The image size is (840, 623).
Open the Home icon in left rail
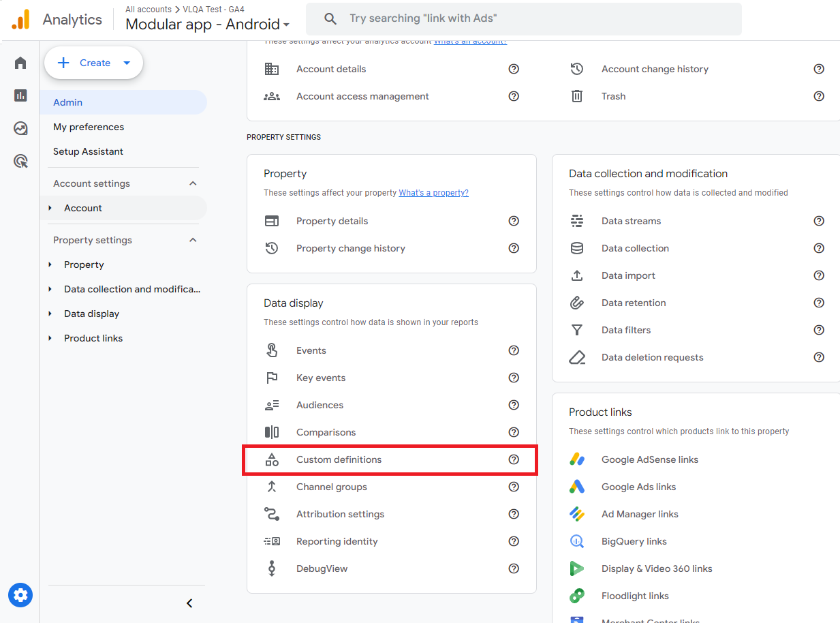click(x=20, y=63)
